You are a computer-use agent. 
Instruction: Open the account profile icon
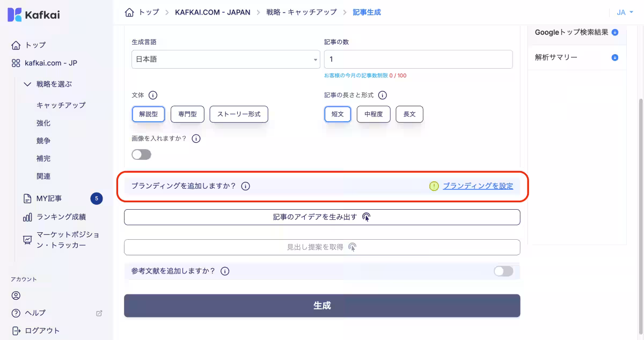(x=16, y=295)
